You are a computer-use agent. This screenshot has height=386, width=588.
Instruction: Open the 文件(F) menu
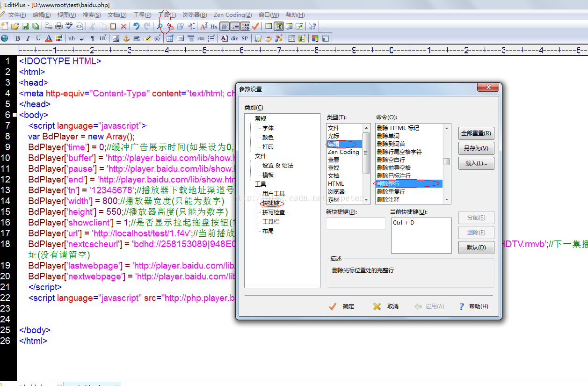[17, 15]
